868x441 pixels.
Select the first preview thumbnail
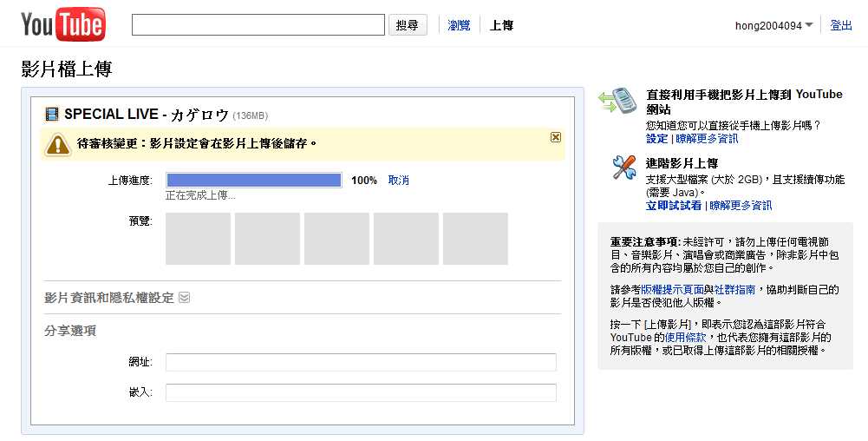click(199, 239)
